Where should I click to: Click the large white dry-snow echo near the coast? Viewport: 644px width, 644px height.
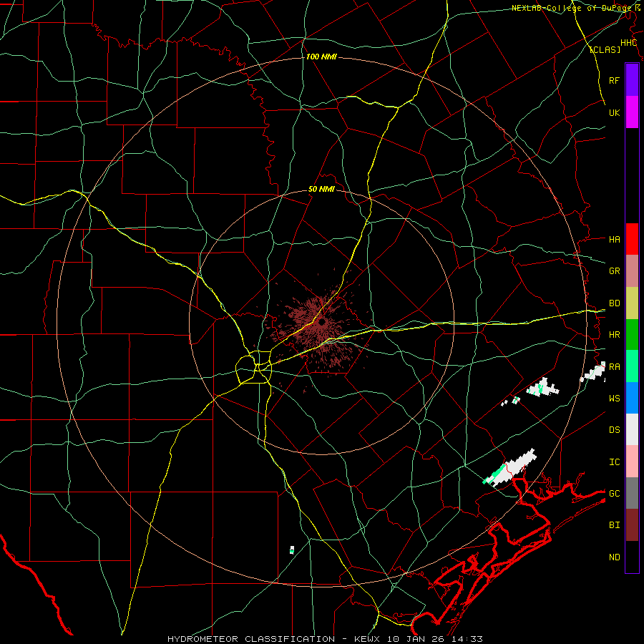point(512,468)
